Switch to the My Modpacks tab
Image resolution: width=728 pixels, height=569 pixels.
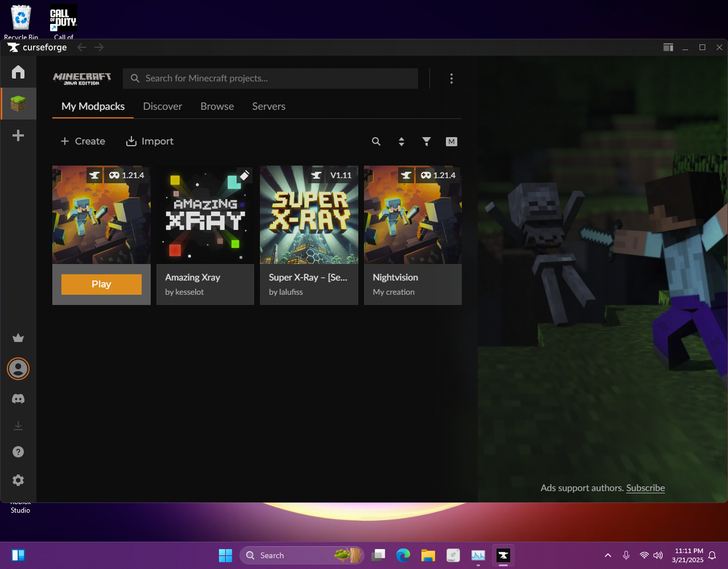[x=93, y=106]
